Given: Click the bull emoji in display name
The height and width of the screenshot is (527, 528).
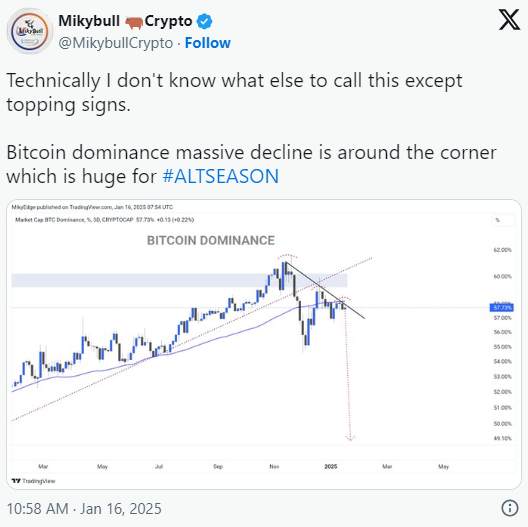Looking at the screenshot, I should pos(134,23).
